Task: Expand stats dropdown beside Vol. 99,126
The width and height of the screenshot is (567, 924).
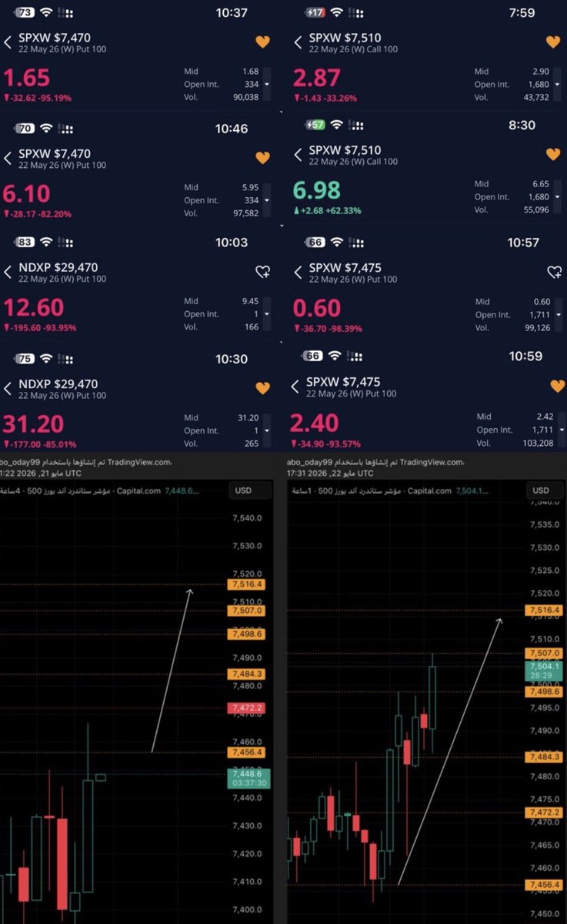Action: point(559,315)
